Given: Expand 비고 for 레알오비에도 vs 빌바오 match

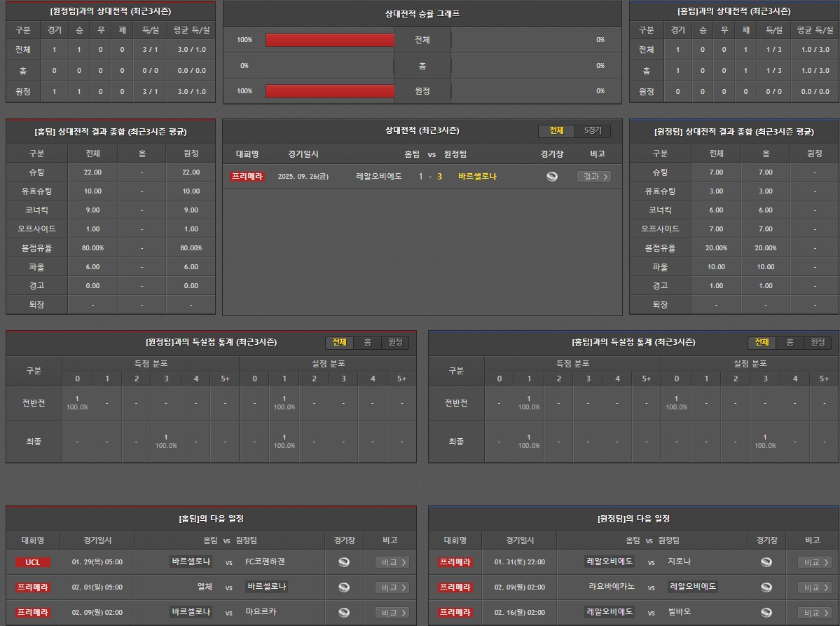Looking at the screenshot, I should pos(815,613).
